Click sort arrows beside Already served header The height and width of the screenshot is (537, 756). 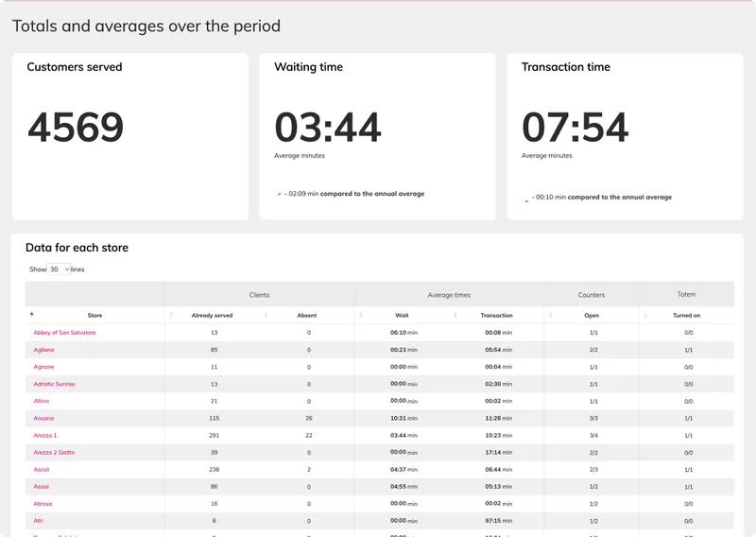pos(171,315)
